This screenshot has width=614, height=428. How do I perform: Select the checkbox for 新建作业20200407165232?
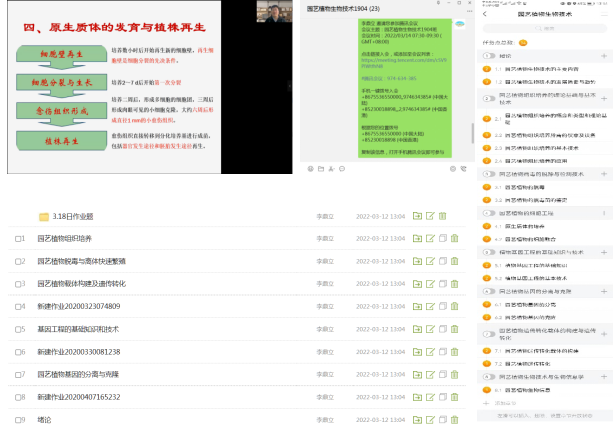click(x=20, y=396)
